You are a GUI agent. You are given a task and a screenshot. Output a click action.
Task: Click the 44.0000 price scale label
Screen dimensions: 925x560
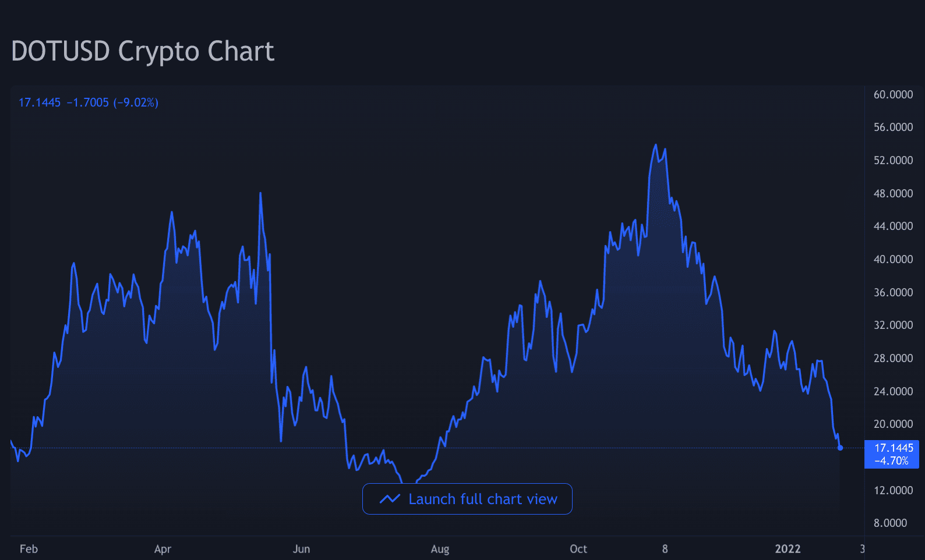(x=893, y=226)
